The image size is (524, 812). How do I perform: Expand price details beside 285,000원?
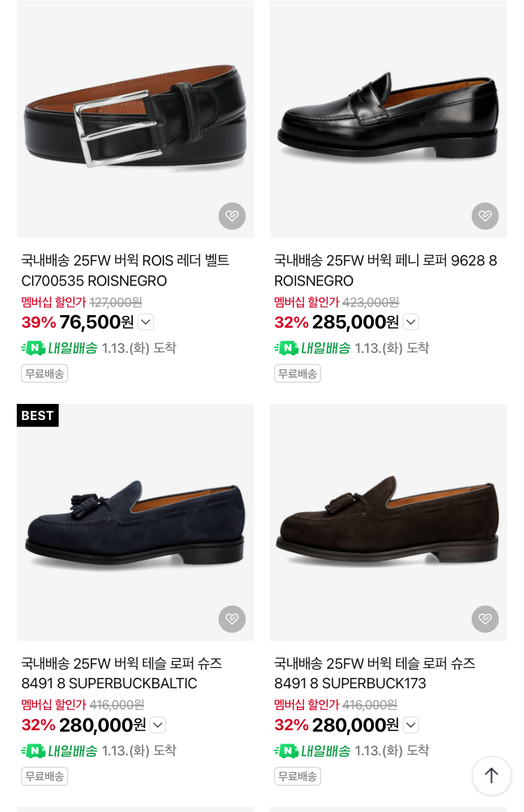411,322
